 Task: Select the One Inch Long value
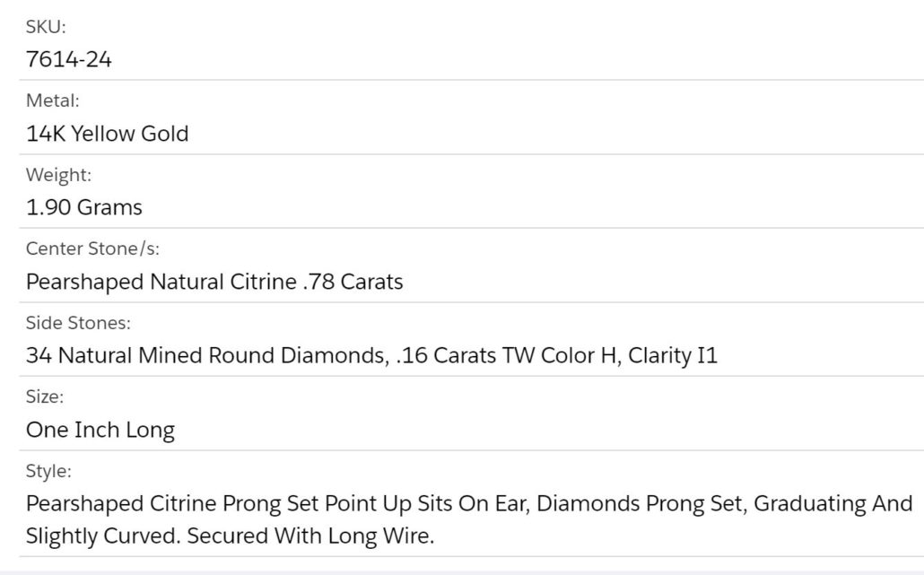[x=100, y=430]
